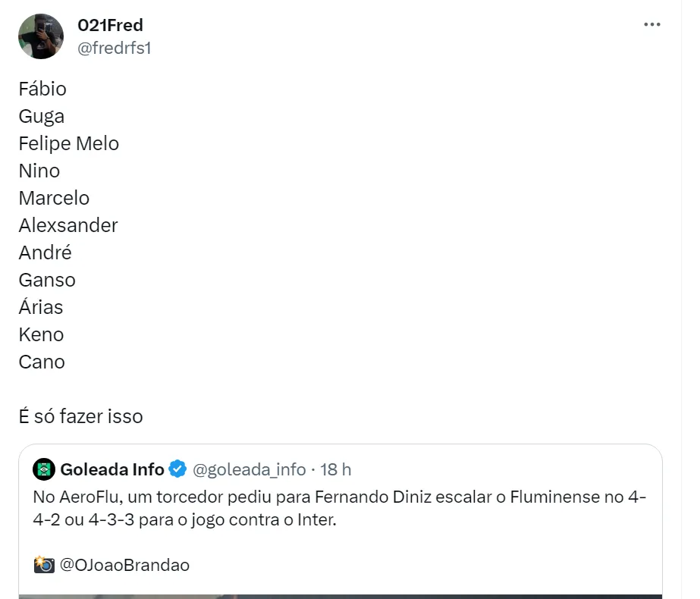
Task: Open the @goleada_info handle
Action: click(x=249, y=469)
